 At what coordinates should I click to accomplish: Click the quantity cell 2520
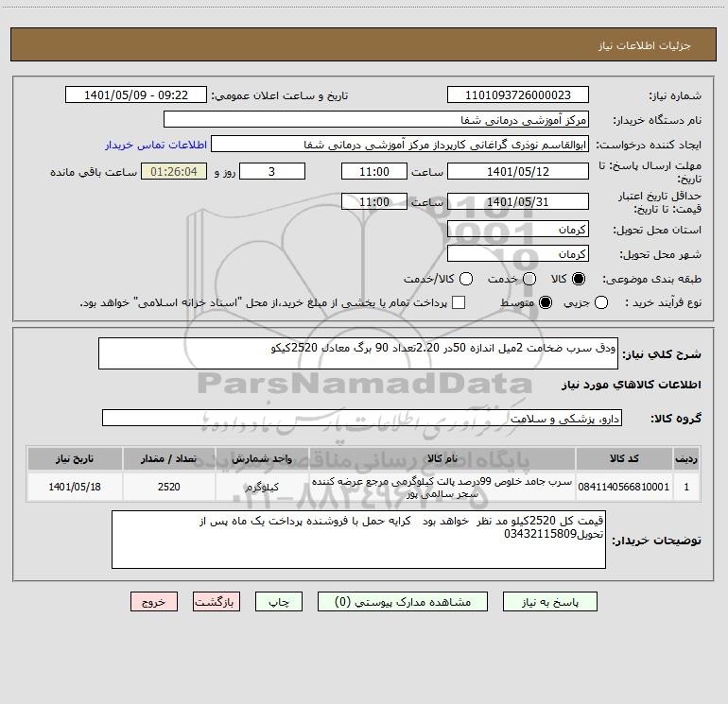[168, 487]
